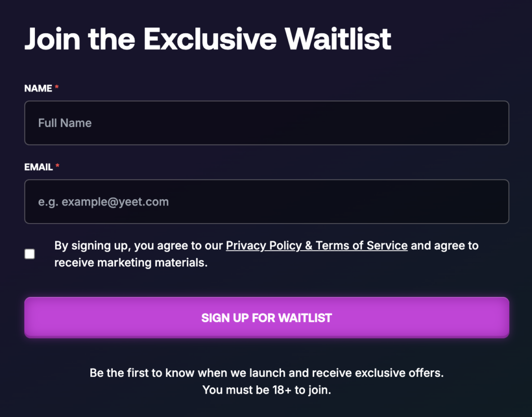Click the red asterisk beside NAME

(57, 88)
